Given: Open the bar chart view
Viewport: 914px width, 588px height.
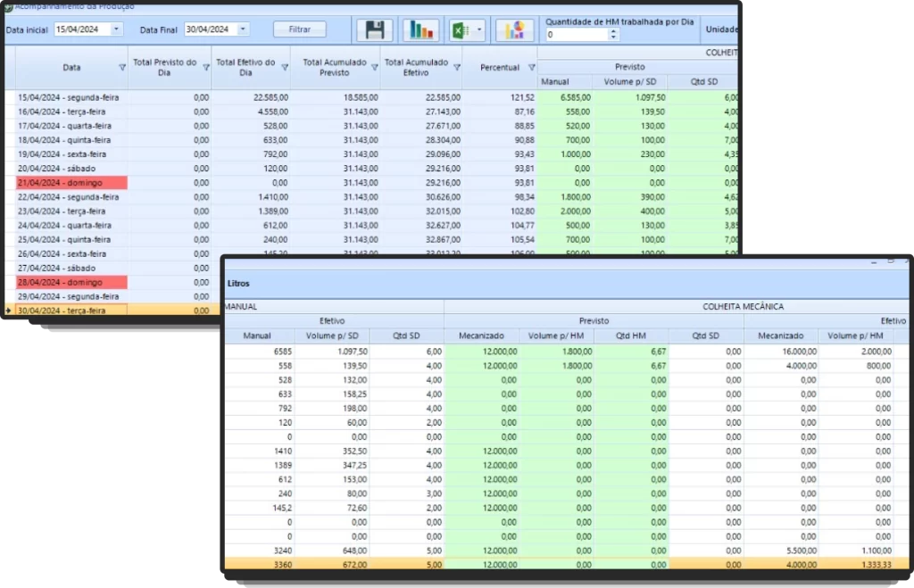Looking at the screenshot, I should tap(420, 30).
